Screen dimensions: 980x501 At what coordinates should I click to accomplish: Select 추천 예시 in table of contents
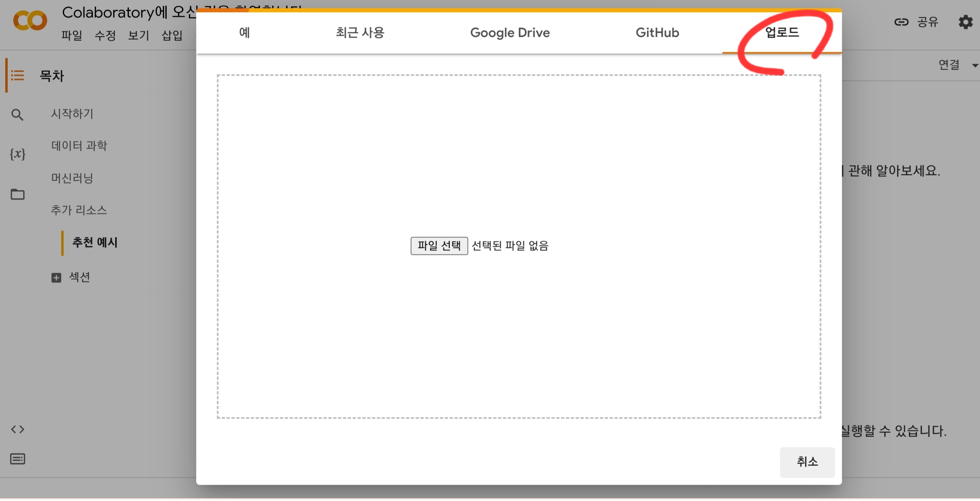pyautogui.click(x=94, y=242)
